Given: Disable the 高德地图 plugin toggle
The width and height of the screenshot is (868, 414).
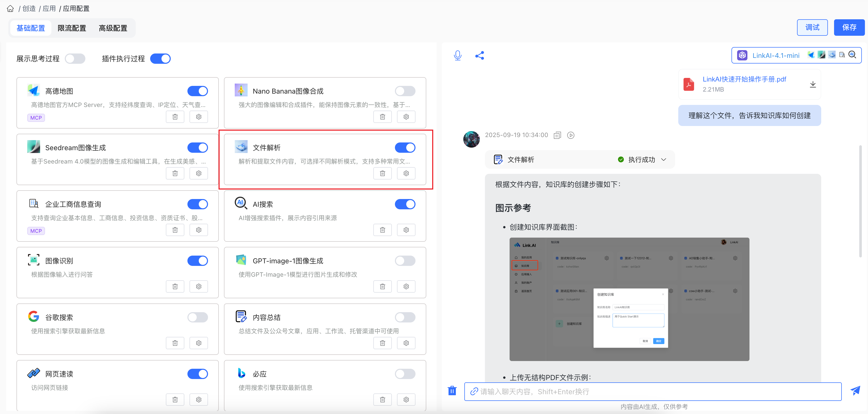Looking at the screenshot, I should [x=198, y=91].
